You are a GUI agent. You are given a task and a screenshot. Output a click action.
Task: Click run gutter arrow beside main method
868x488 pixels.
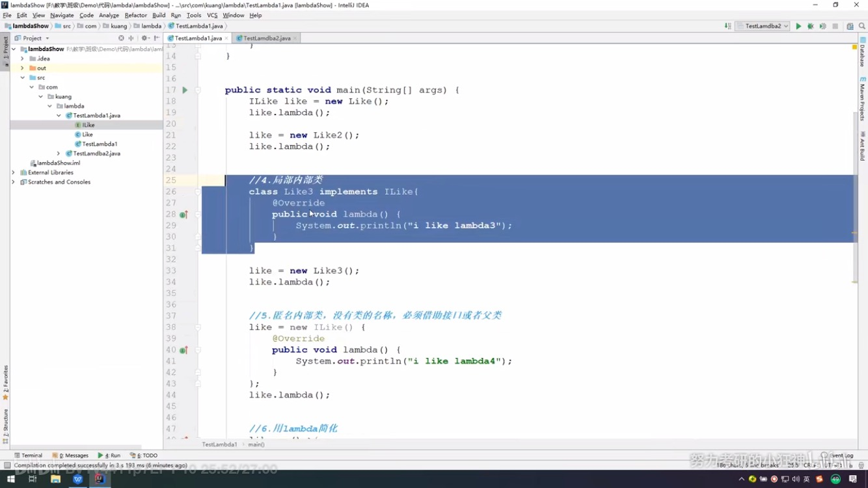(185, 90)
